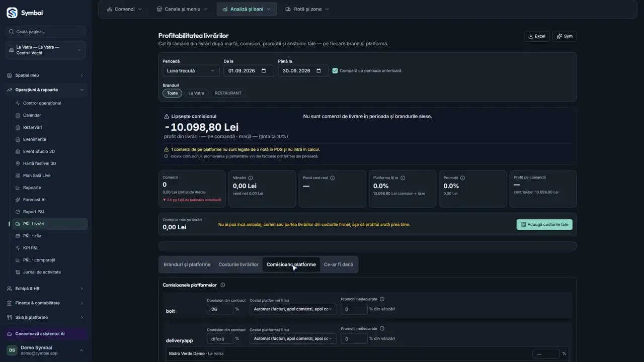Screen dimensions: 644x362
Task: Click the info icon beside Promoții card
Action: [462, 178]
